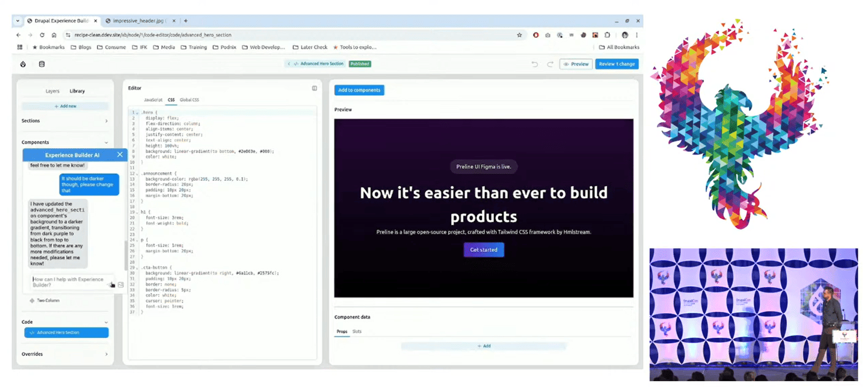The image size is (868, 392).
Task: Select Advanced Hero Section code component
Action: click(66, 332)
